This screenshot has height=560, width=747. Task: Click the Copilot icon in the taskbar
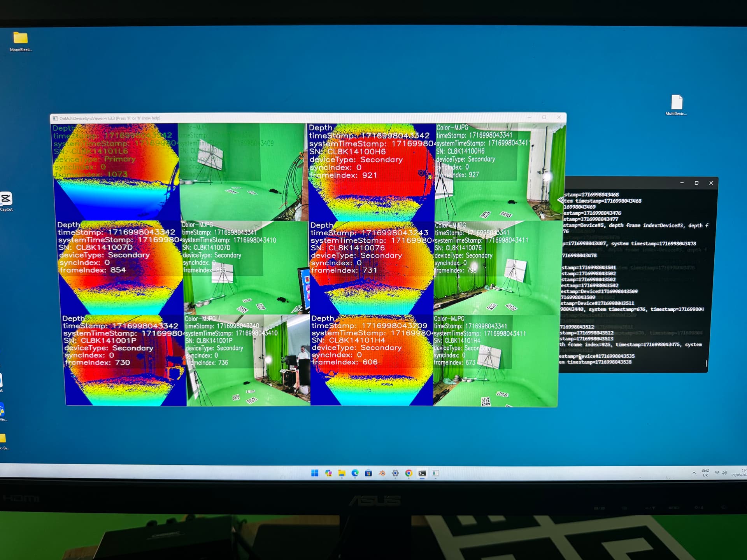pos(328,473)
